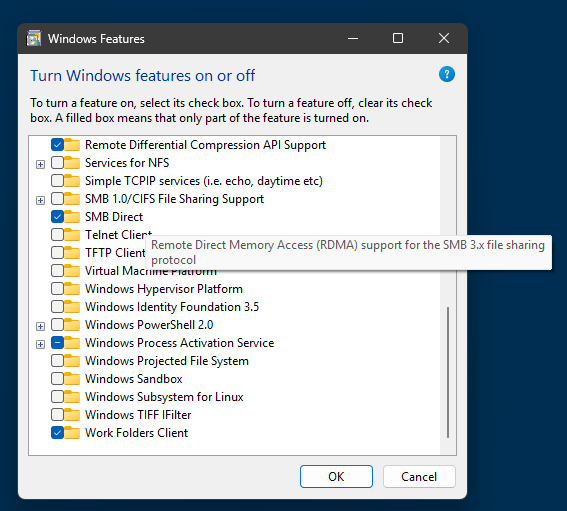Enable the Windows Subsystem for Linux checkbox

(x=57, y=397)
